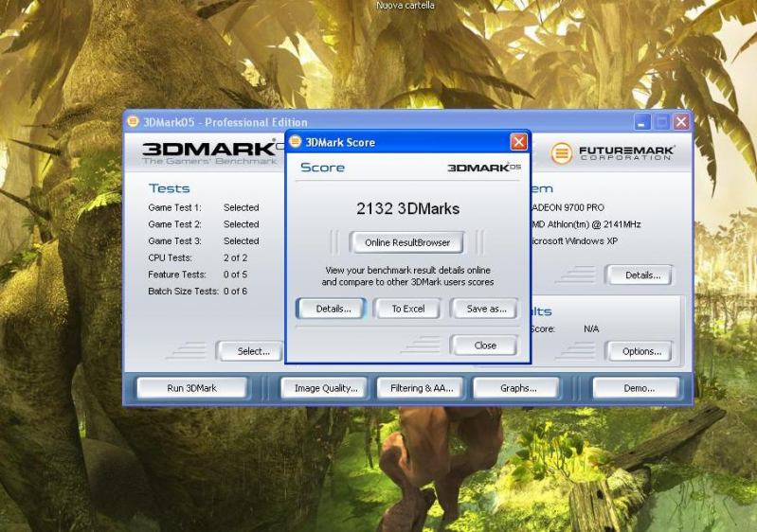Select the 'Nuova cartella' desktop folder label
The image size is (757, 532).
coord(406,6)
